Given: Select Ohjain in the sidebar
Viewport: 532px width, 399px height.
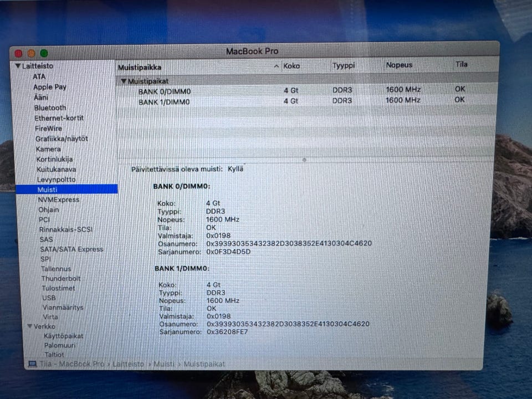Looking at the screenshot, I should 49,209.
